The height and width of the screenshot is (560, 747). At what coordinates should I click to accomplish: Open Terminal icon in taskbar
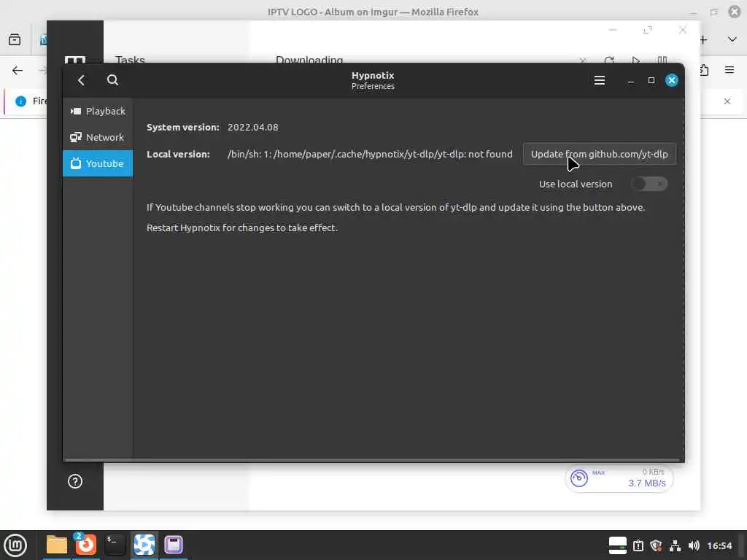pyautogui.click(x=115, y=544)
